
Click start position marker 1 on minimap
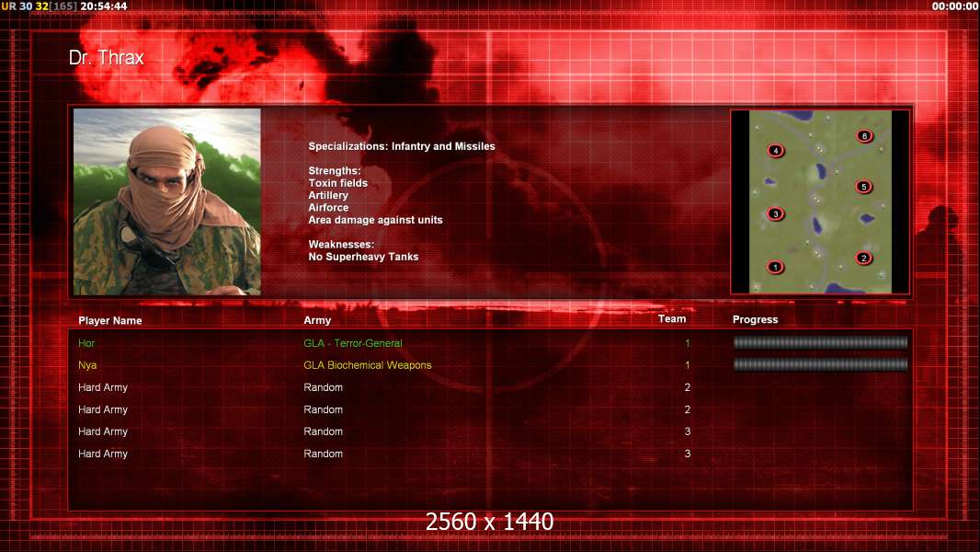coord(775,267)
